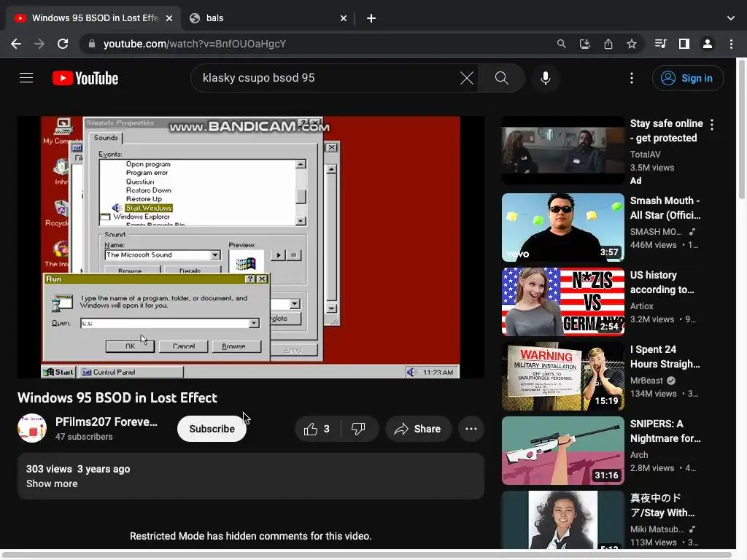This screenshot has height=560, width=747.
Task: Reload the current page
Action: click(x=63, y=44)
